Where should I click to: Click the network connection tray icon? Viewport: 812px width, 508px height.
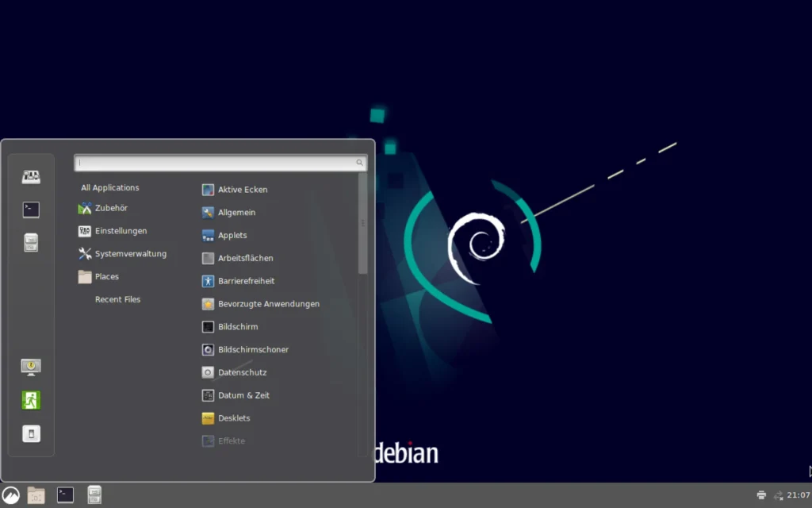778,495
